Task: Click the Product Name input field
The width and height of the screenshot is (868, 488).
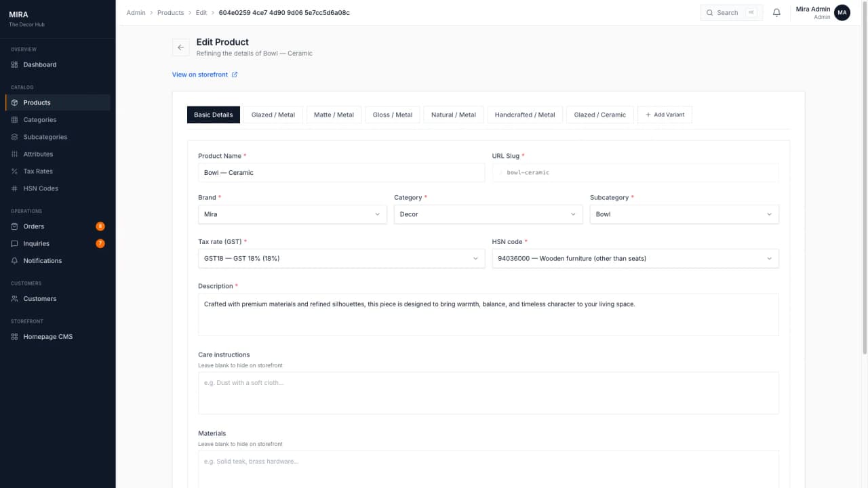Action: point(341,173)
